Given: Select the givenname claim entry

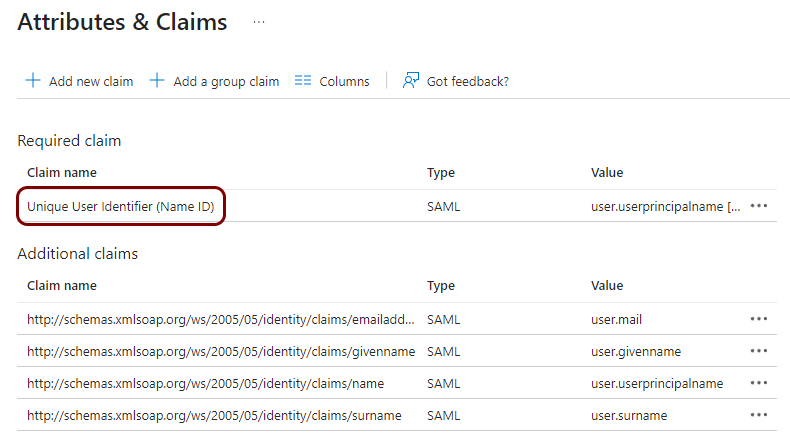Looking at the screenshot, I should click(x=219, y=351).
